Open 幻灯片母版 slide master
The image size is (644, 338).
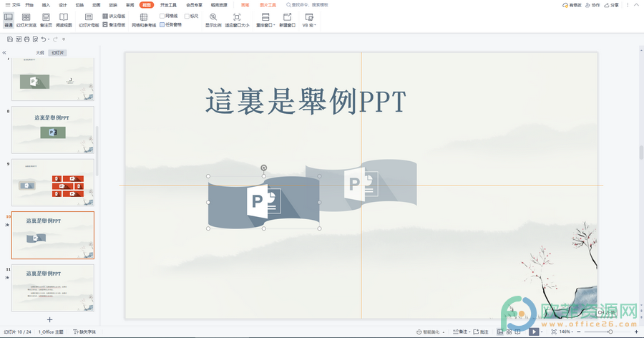pyautogui.click(x=89, y=20)
